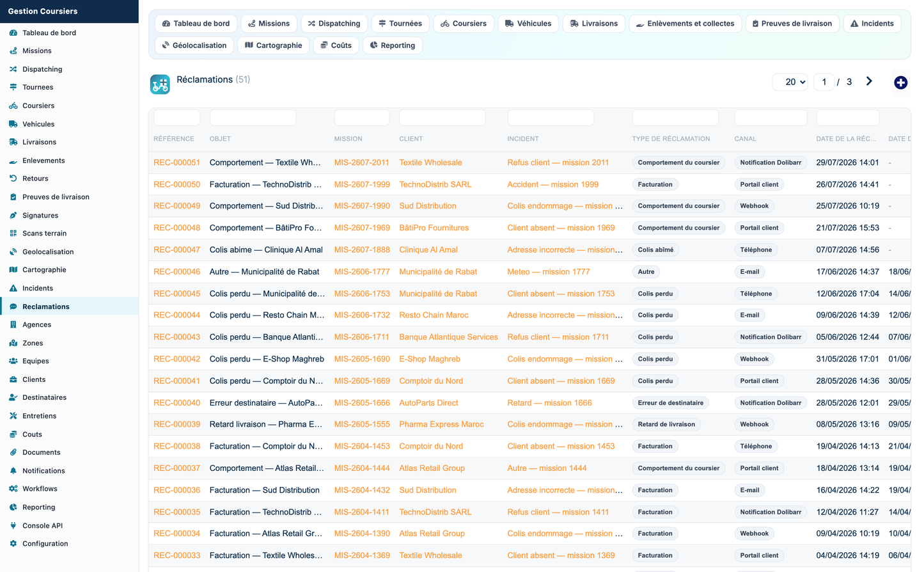Open the page-size dropdown showing 20
Viewport: 924px width, 572px height.
pyautogui.click(x=790, y=82)
